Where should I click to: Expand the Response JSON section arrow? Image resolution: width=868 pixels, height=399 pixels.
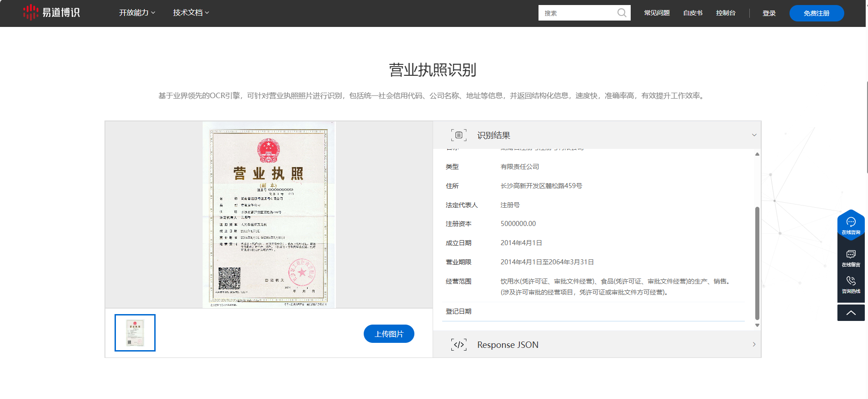coord(754,344)
